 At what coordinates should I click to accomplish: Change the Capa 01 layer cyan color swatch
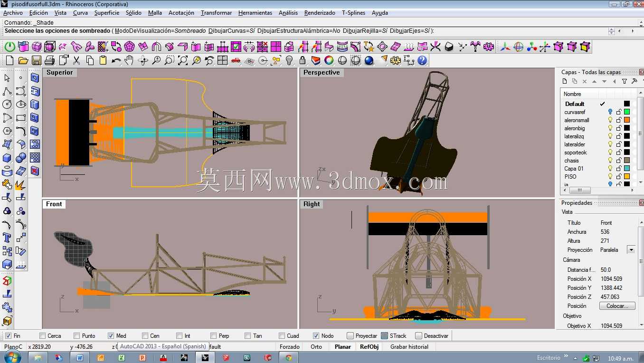627,169
